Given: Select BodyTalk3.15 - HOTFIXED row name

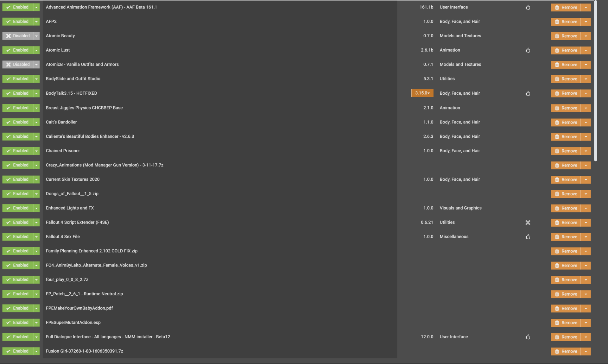Looking at the screenshot, I should click(x=72, y=93).
